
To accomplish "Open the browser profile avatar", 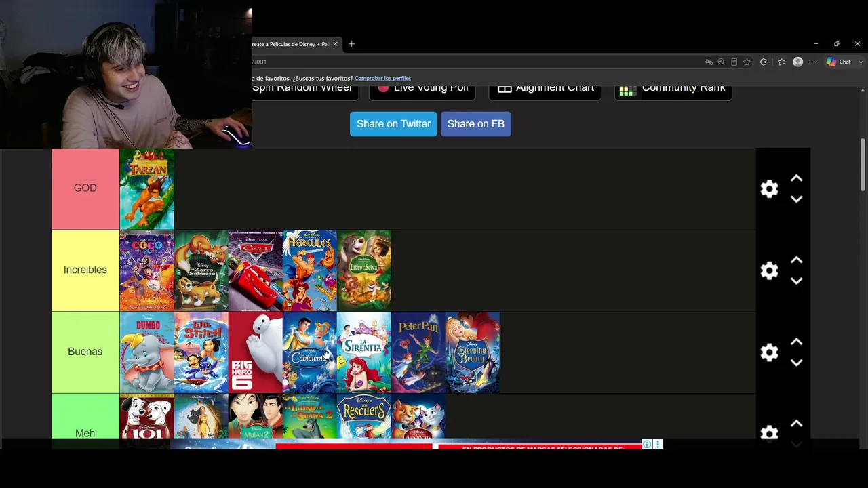I will [x=798, y=62].
